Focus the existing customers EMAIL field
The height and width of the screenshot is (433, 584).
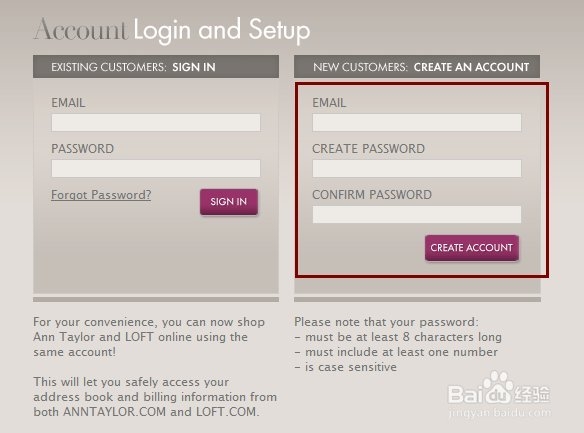coord(156,122)
